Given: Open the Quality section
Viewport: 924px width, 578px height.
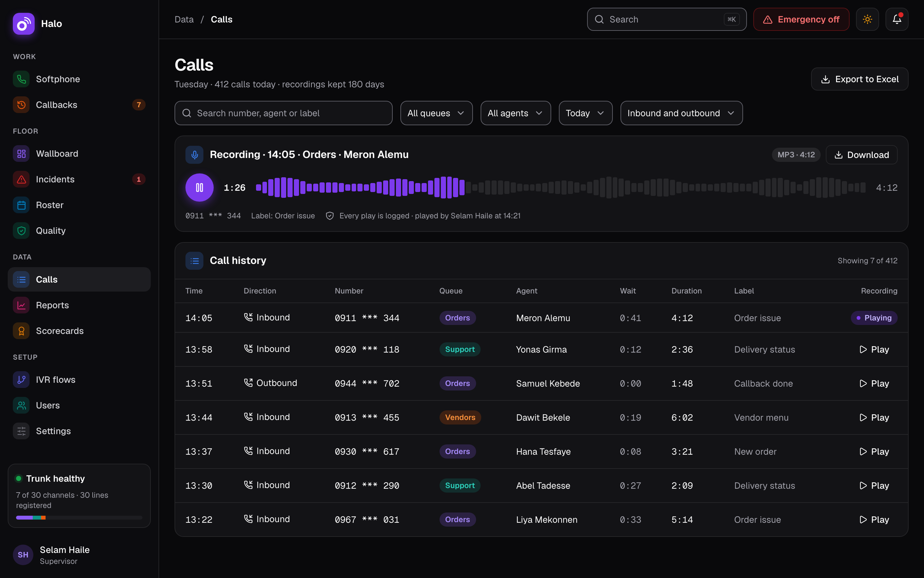Looking at the screenshot, I should [79, 231].
